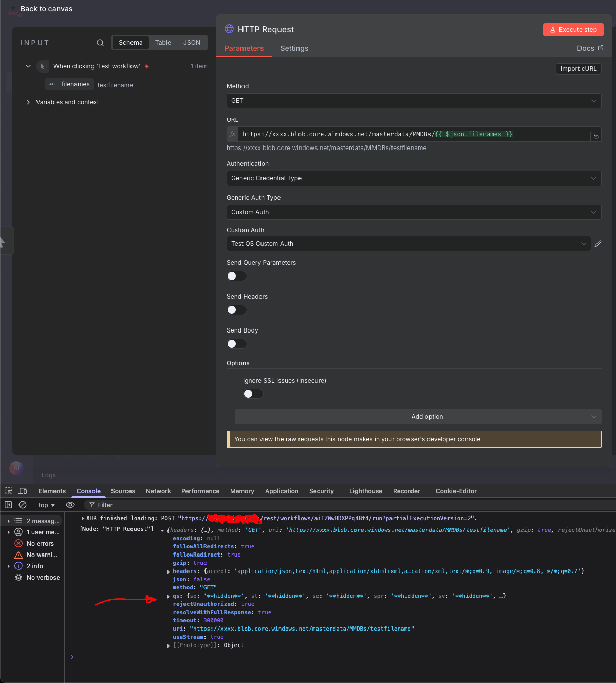Click the DevTools inspect element icon
616x683 pixels.
pos(8,491)
